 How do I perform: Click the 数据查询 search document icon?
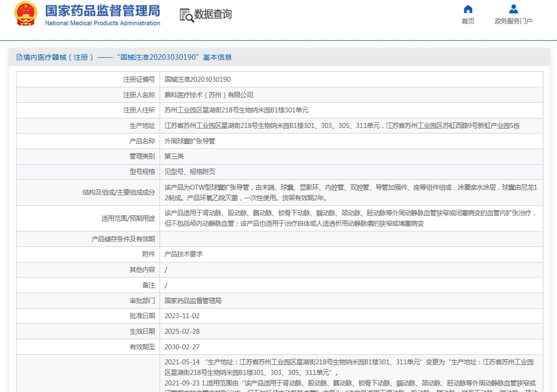(x=187, y=15)
